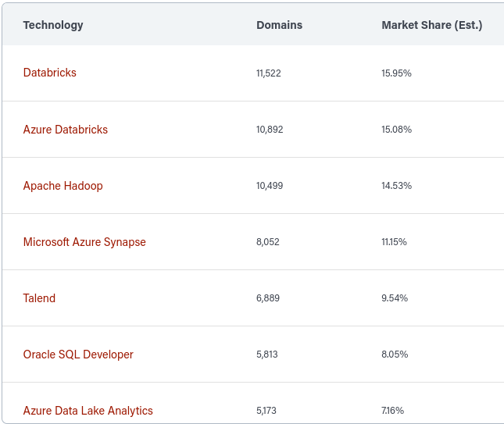Select the 15.08% market share cell

pos(397,130)
